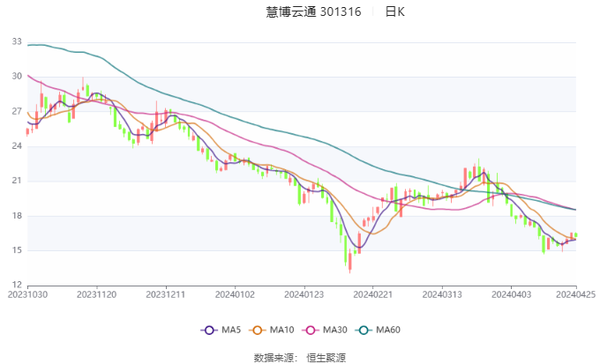
Task: Select the 日K chart type label
Action: click(394, 12)
